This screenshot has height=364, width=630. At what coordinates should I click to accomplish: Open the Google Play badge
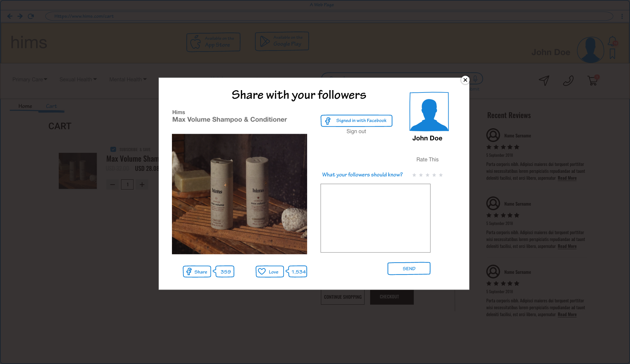[x=282, y=41]
